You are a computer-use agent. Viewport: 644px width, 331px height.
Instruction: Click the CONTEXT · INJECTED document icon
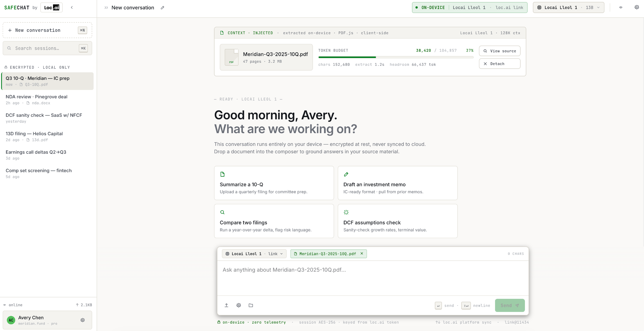pyautogui.click(x=222, y=33)
